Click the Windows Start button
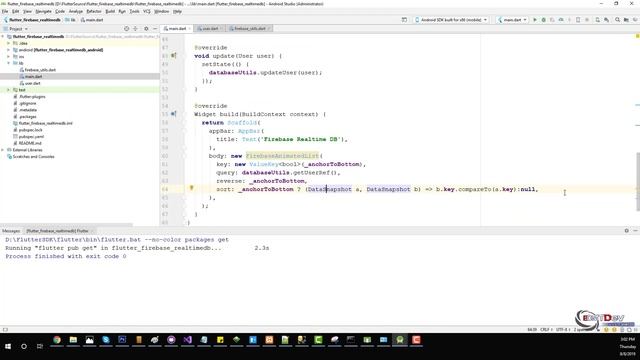The width and height of the screenshot is (640, 360). [8, 346]
